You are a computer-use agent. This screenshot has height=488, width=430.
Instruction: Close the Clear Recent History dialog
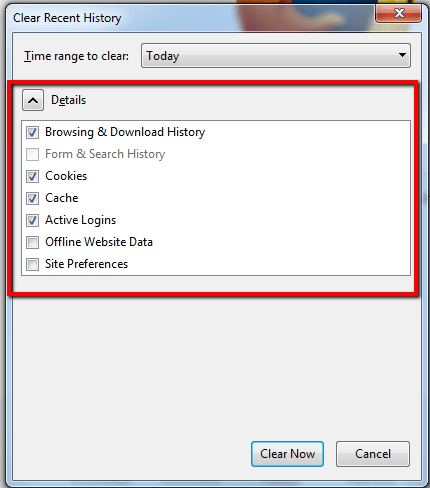click(398, 13)
